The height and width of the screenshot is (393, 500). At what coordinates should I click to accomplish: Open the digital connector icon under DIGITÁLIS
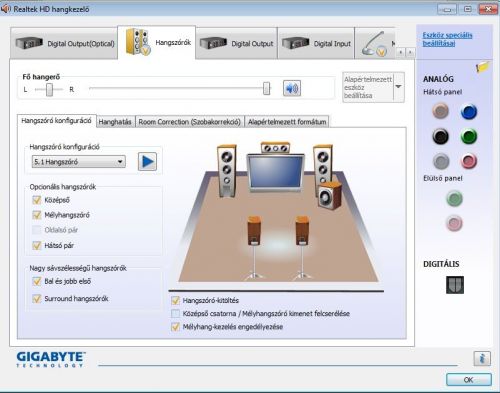point(455,285)
